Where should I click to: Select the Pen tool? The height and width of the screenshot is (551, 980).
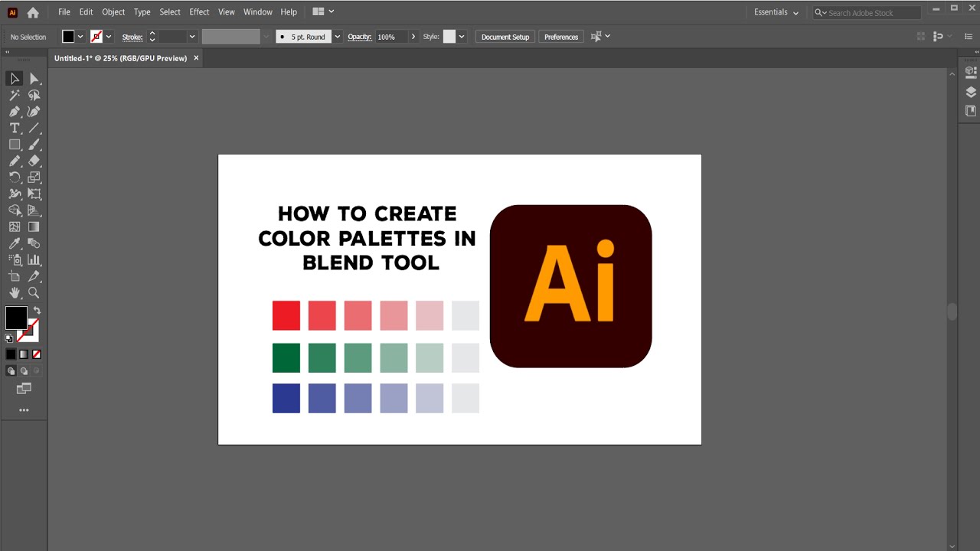click(x=15, y=112)
